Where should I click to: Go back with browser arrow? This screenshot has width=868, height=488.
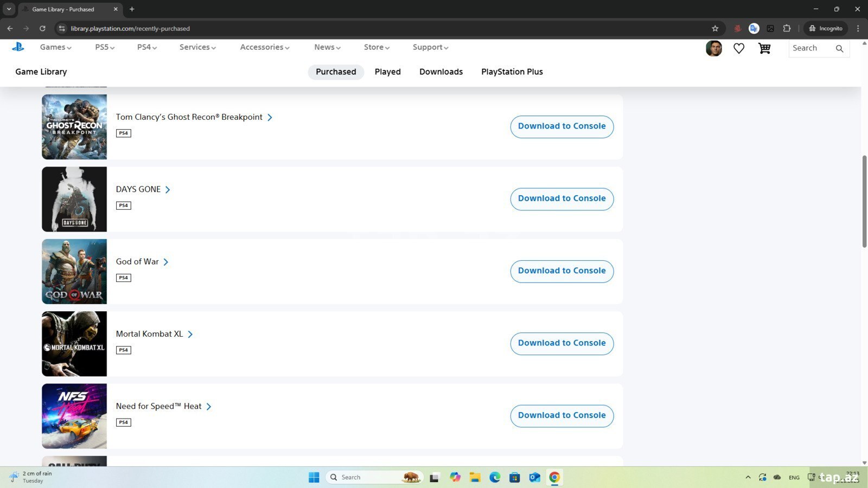[x=10, y=28]
